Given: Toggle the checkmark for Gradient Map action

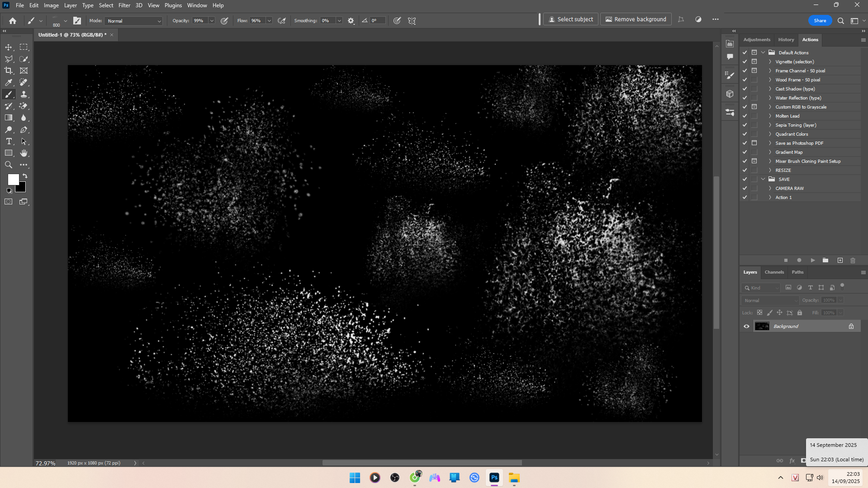Looking at the screenshot, I should (745, 152).
